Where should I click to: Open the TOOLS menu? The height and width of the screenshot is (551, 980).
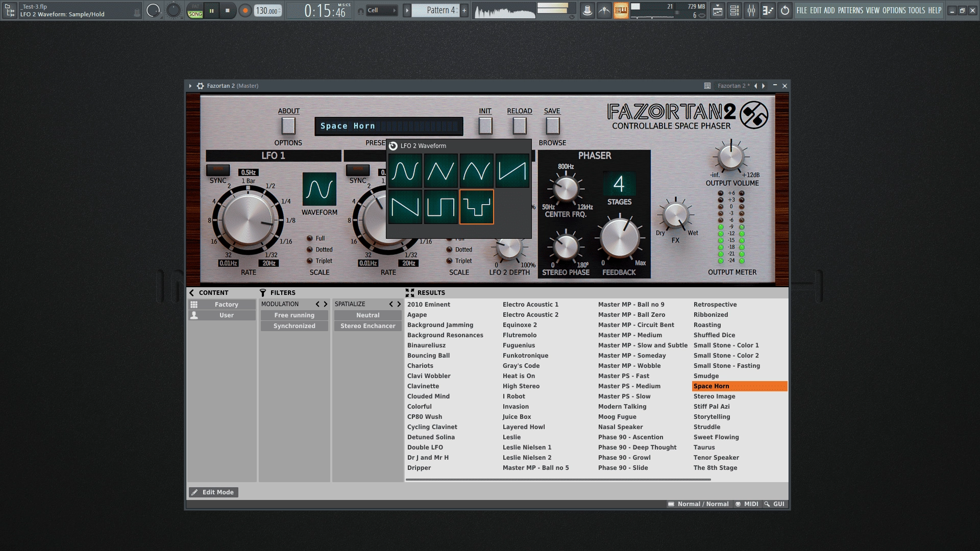point(917,10)
